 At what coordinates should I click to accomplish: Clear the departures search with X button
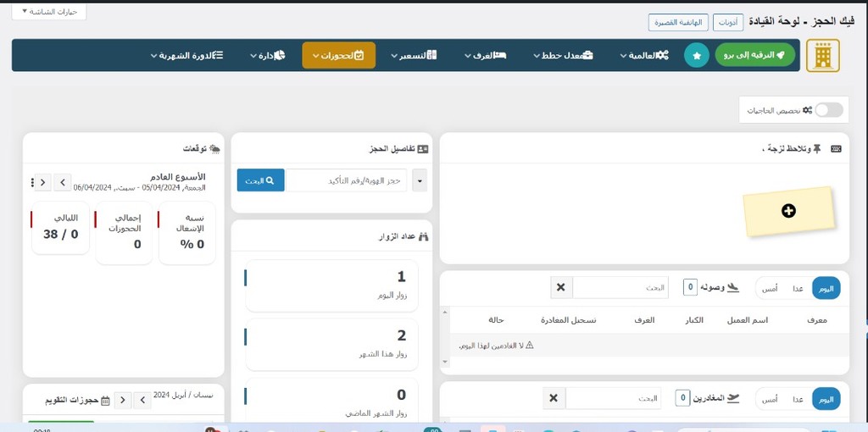pos(554,398)
